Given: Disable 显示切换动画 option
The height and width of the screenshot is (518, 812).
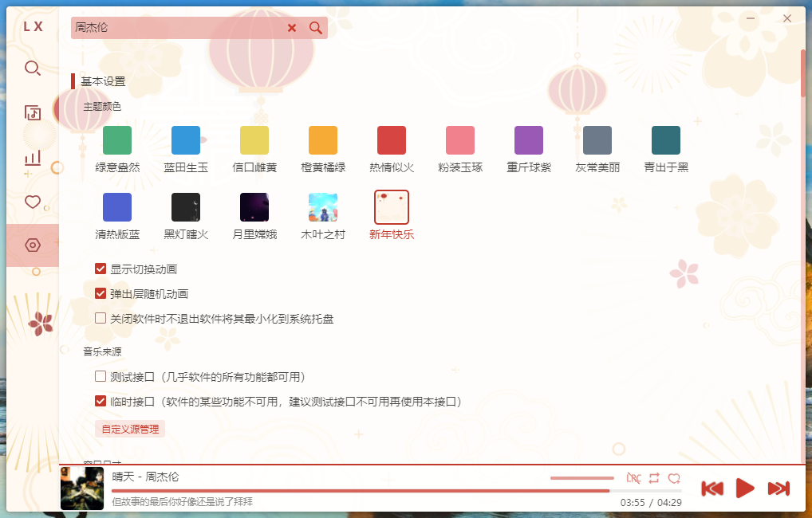Looking at the screenshot, I should 100,269.
